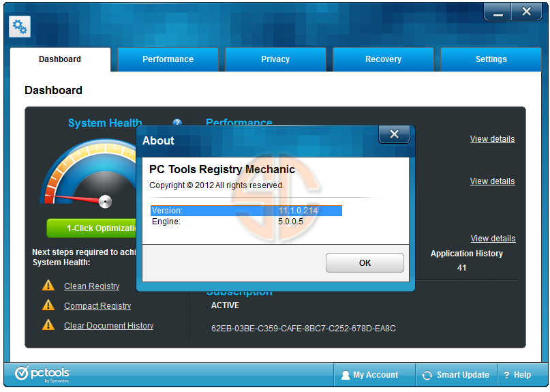Start 1-Click Optimization
The width and height of the screenshot is (550, 392).
click(x=92, y=228)
